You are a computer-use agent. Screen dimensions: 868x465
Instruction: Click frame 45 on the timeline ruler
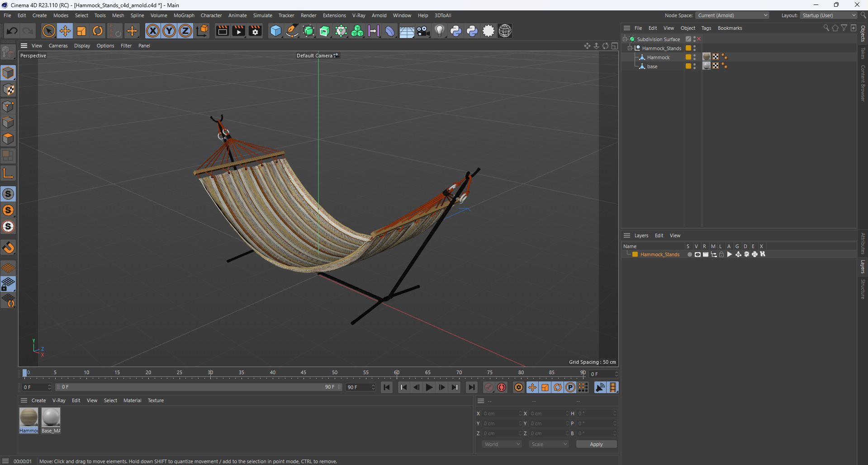(x=304, y=373)
